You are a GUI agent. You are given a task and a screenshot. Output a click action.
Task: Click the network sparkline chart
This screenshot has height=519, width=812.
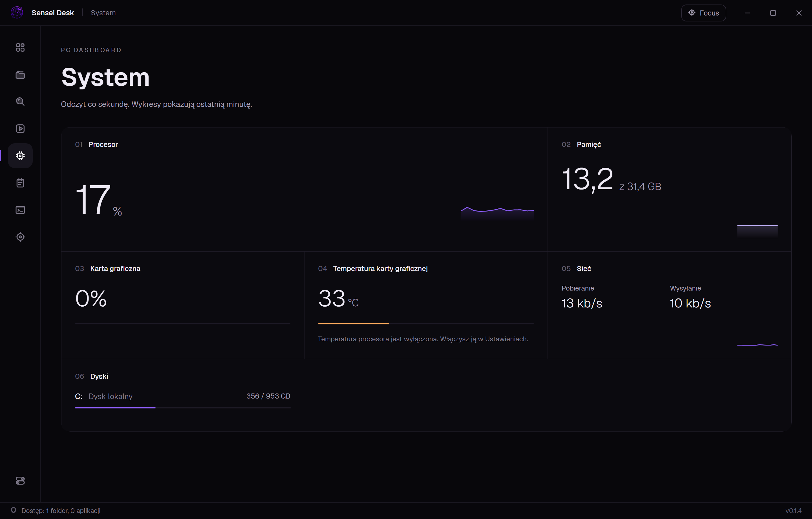pyautogui.click(x=757, y=345)
